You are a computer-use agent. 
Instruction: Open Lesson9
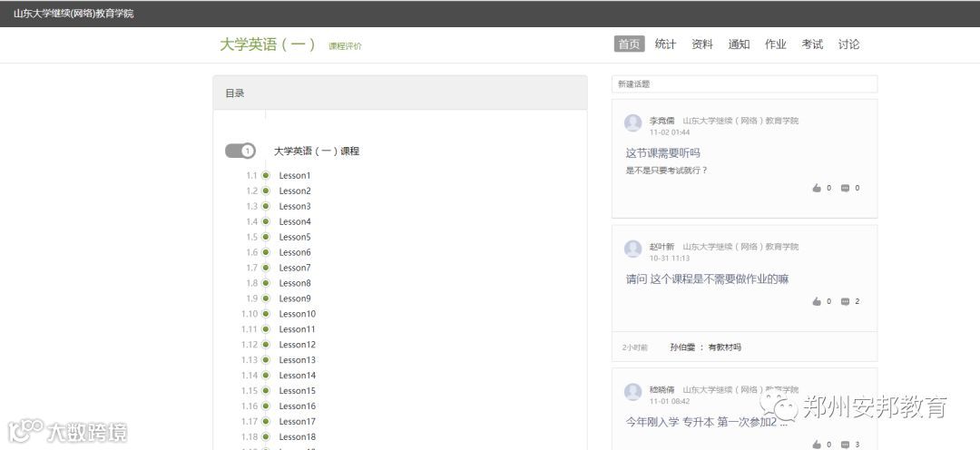point(295,298)
